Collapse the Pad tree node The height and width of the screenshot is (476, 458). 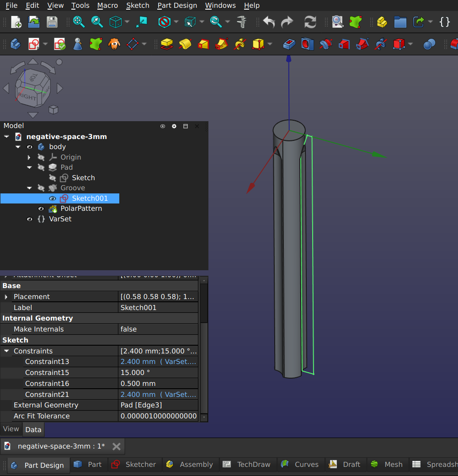29,167
